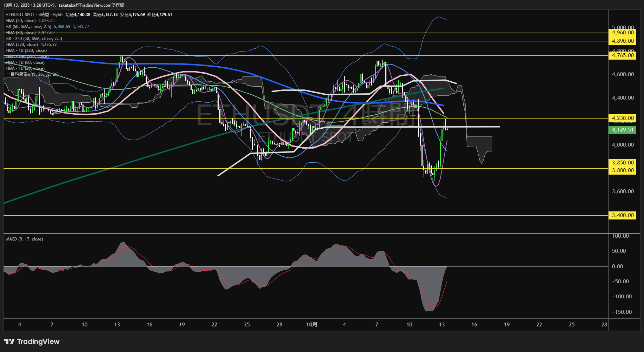Select the ETHUSDT SPOT symbol title
This screenshot has height=352, width=644.
point(20,15)
